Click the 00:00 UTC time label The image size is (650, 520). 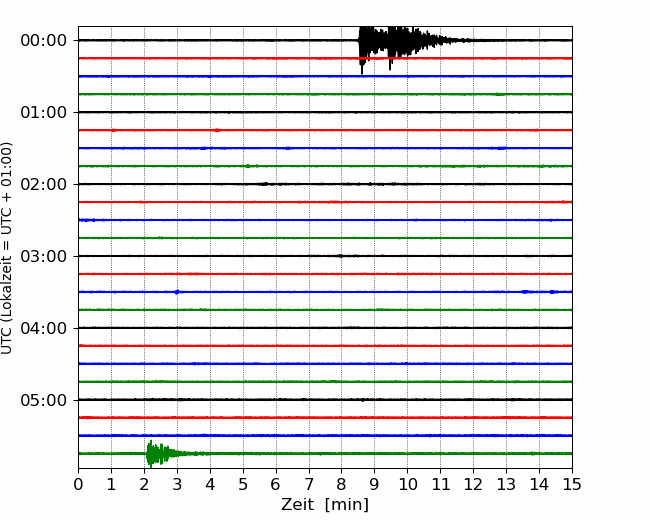point(44,41)
